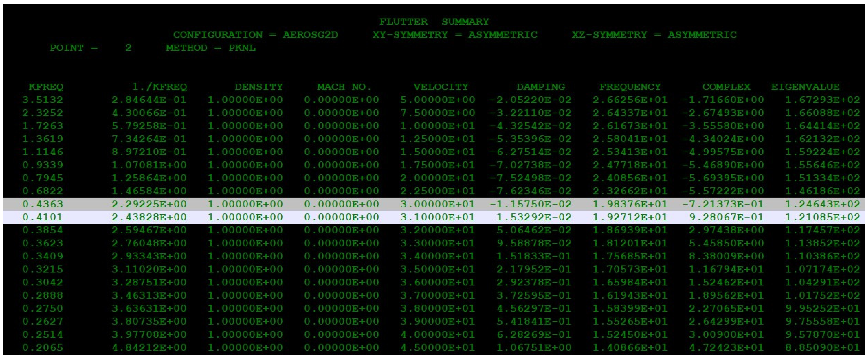Click METHOD = PKNL text
Viewport: 868px width, 359px height.
tap(210, 48)
